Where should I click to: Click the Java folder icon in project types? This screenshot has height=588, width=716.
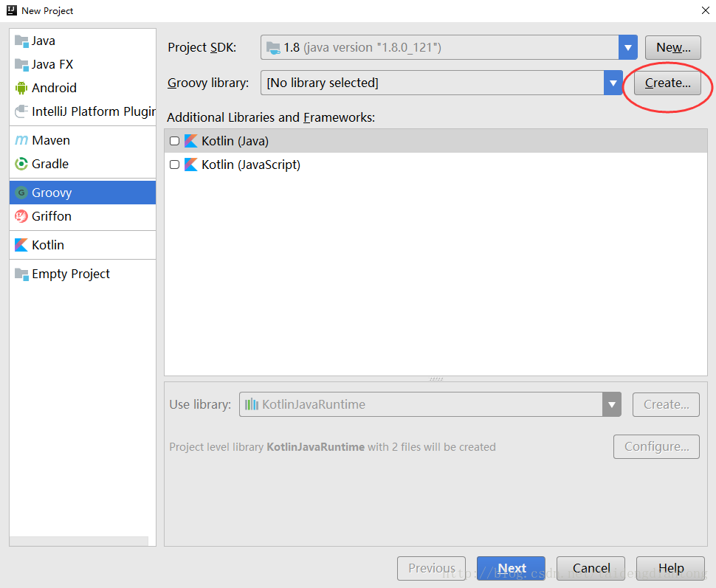(21, 41)
